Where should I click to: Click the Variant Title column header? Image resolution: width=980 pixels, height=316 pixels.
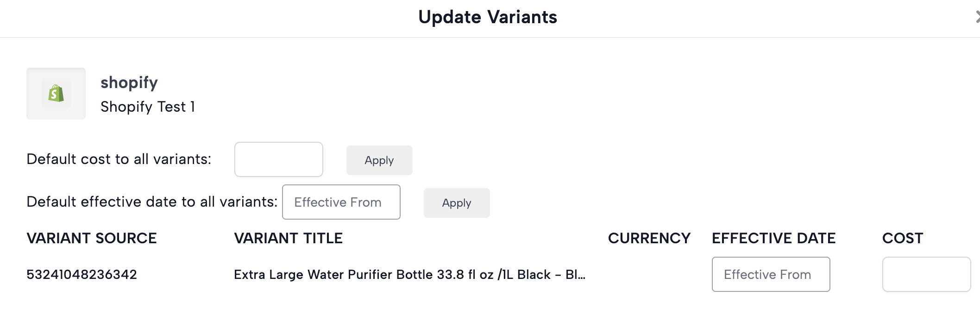click(288, 238)
